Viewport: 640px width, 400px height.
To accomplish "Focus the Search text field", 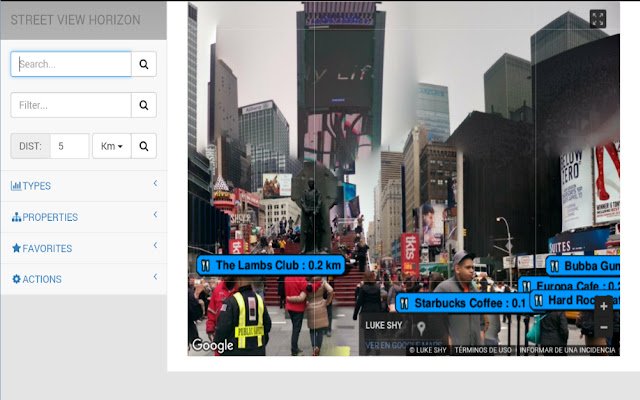I will pyautogui.click(x=71, y=64).
